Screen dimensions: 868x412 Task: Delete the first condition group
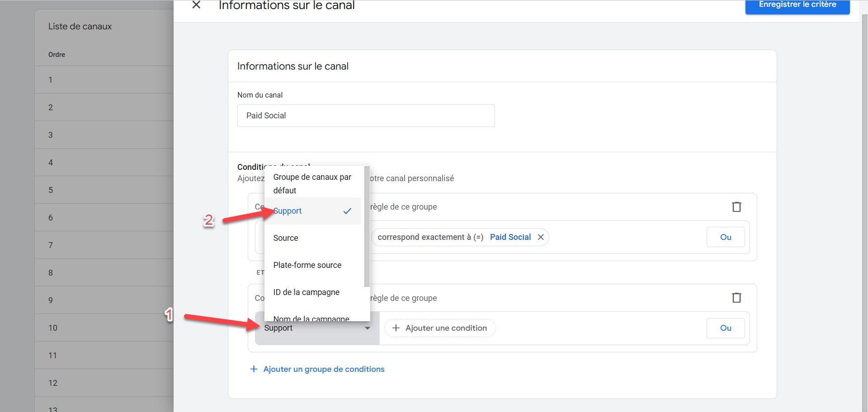[736, 207]
